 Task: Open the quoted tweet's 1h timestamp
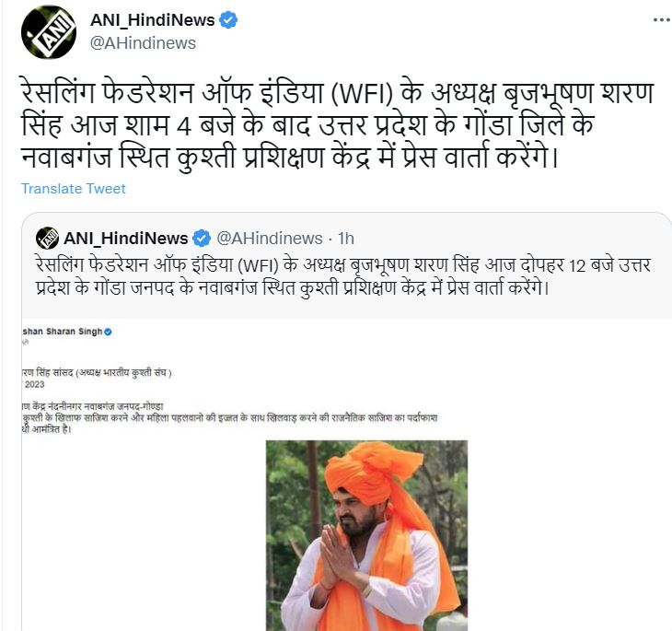point(346,239)
